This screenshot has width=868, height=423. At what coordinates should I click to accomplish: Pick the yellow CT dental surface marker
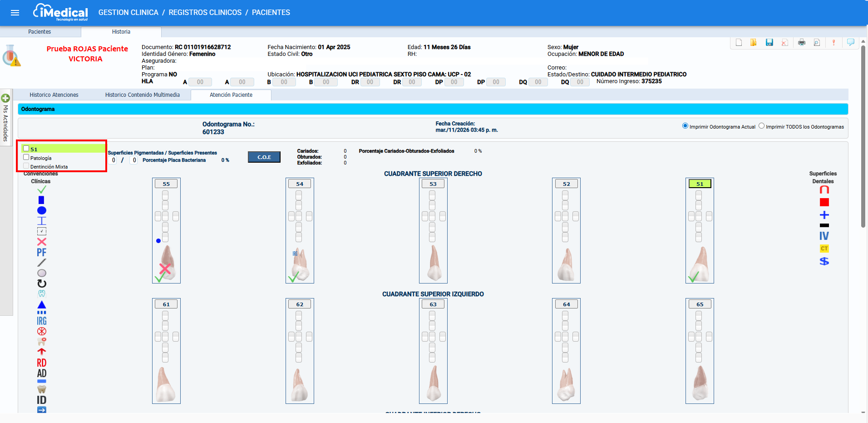coord(824,249)
